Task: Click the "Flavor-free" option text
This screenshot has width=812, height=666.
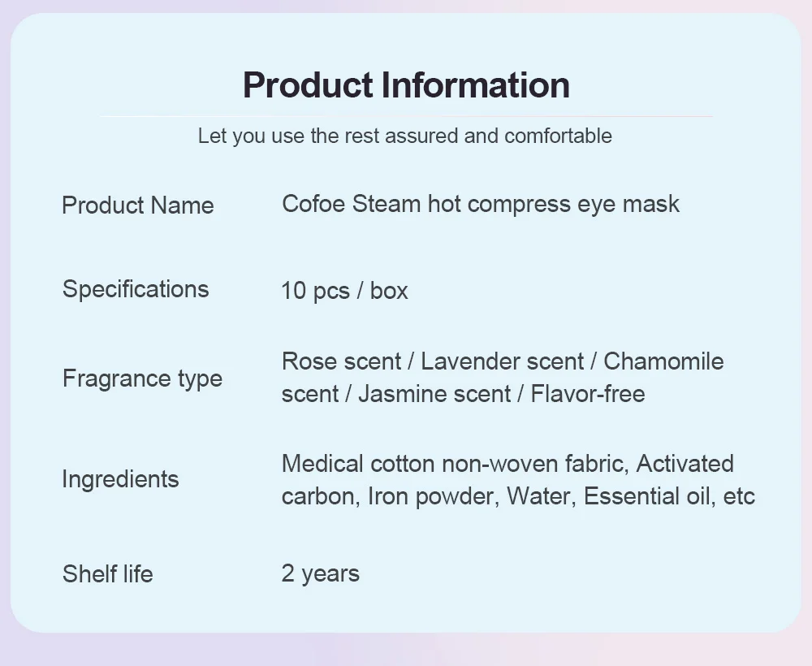Action: pos(588,394)
